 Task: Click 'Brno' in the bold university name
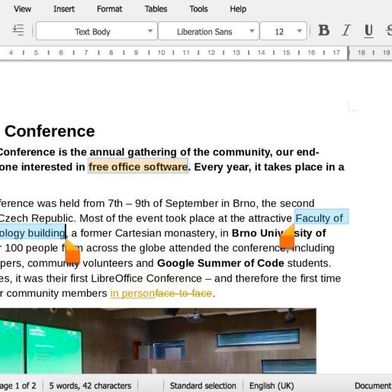click(x=244, y=233)
